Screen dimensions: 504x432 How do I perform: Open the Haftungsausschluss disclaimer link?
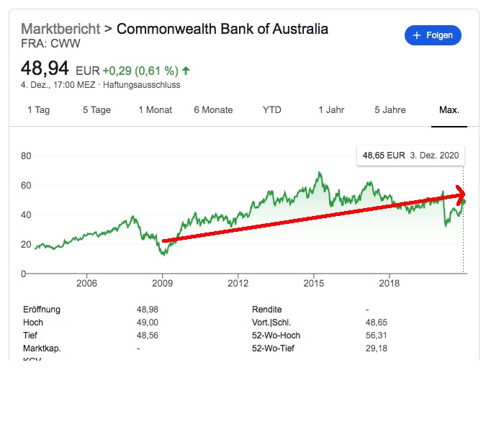pyautogui.click(x=142, y=85)
